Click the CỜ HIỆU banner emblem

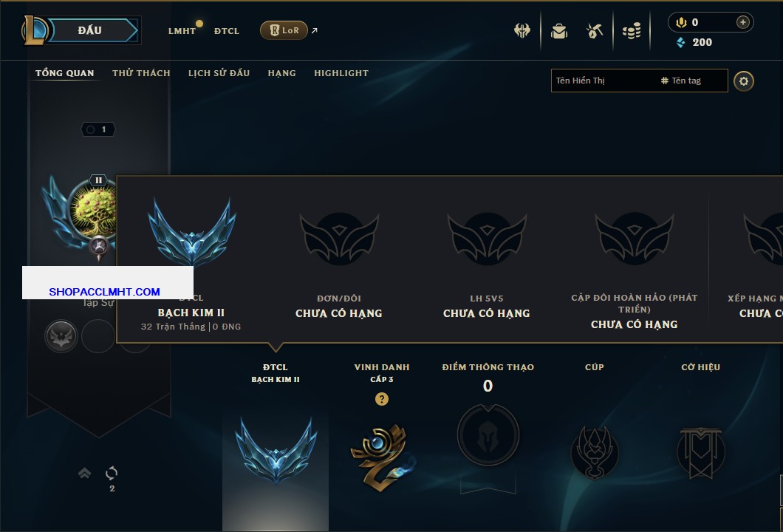coord(700,453)
